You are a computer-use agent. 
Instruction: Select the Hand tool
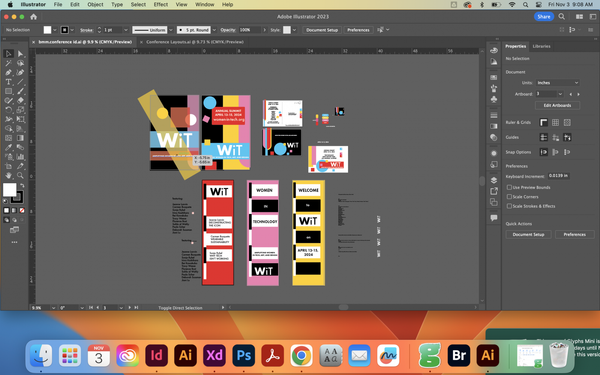(8, 175)
